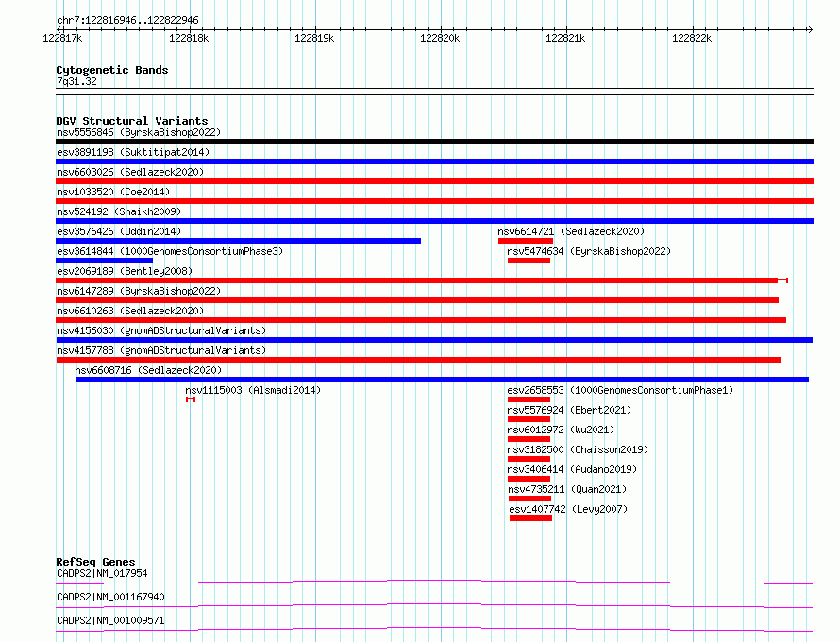Click the blue nsv6608716 variant bar
Image resolution: width=840 pixels, height=642 pixels.
tap(442, 380)
